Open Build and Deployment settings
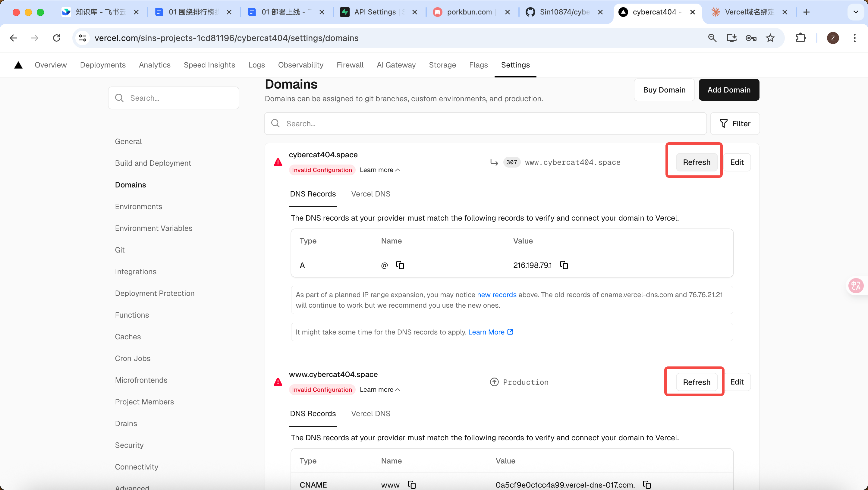Viewport: 868px width, 490px height. pos(153,163)
